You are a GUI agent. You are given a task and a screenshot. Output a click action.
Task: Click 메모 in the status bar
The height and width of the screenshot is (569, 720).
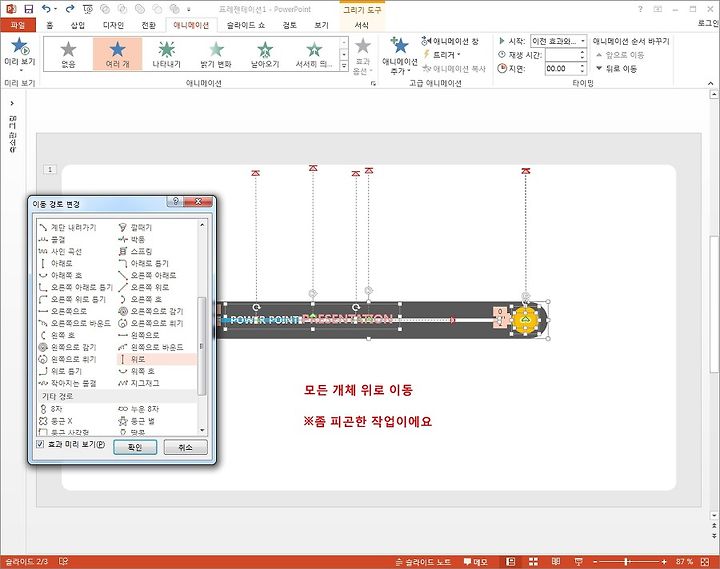pos(475,562)
